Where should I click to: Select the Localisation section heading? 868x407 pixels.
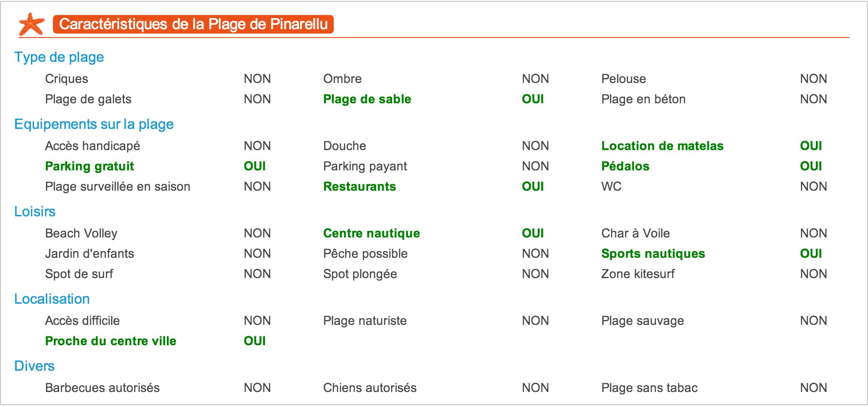coord(52,299)
